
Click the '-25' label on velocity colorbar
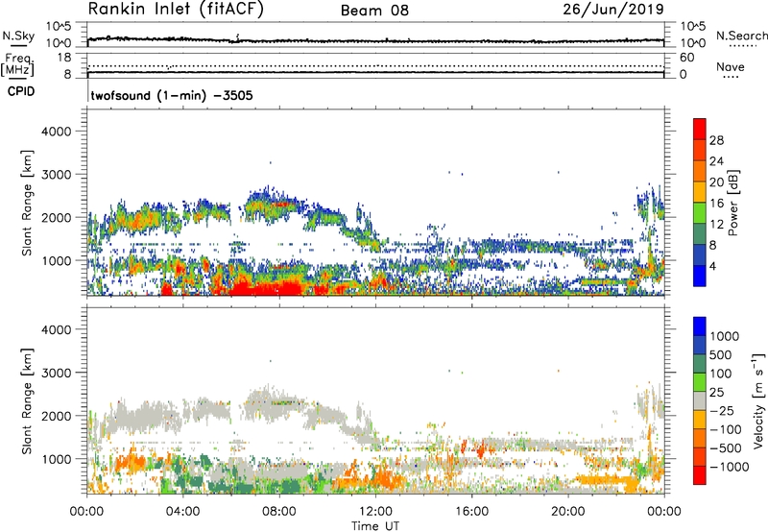tap(722, 410)
